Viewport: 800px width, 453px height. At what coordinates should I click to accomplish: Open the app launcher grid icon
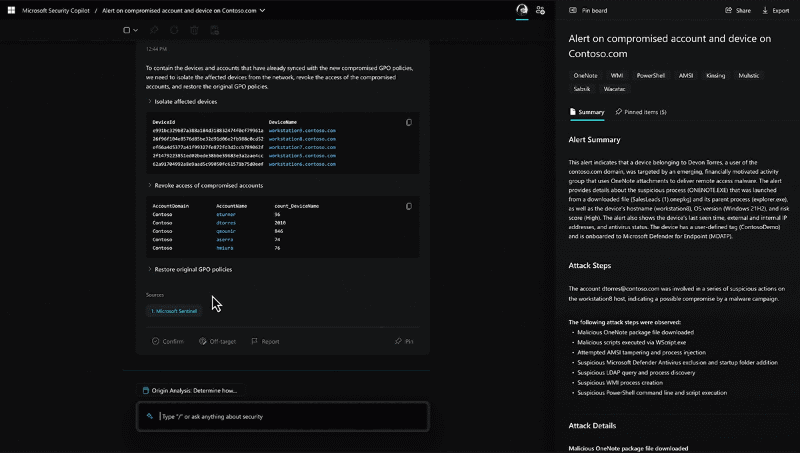[x=13, y=10]
